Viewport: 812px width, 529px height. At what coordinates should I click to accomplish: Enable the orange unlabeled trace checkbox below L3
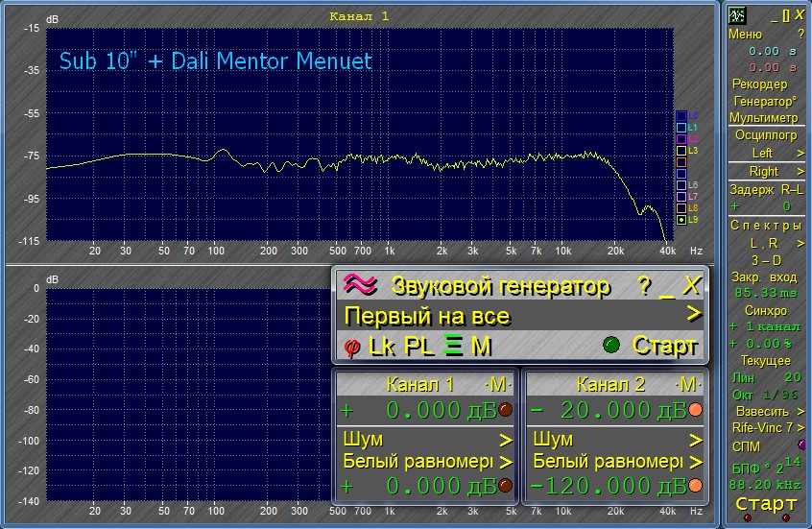click(681, 162)
